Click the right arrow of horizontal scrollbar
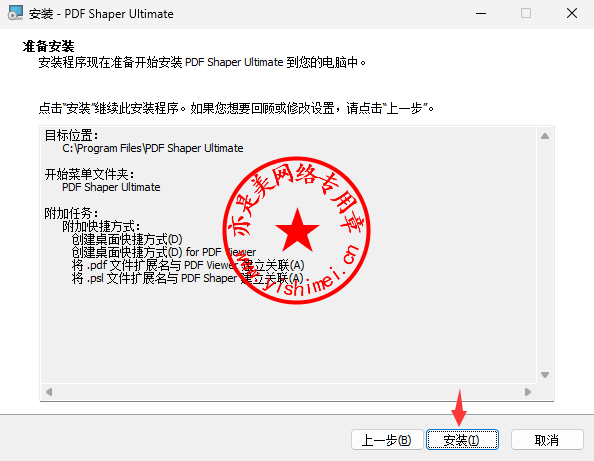 (x=528, y=392)
